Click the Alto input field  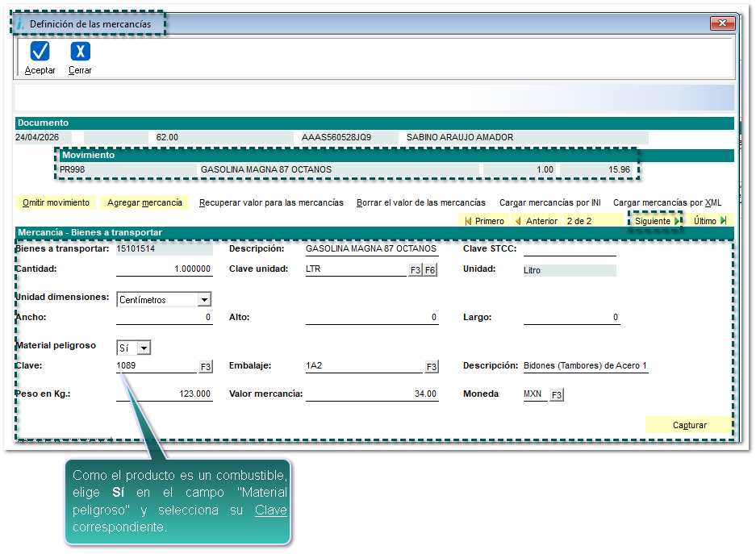(372, 318)
